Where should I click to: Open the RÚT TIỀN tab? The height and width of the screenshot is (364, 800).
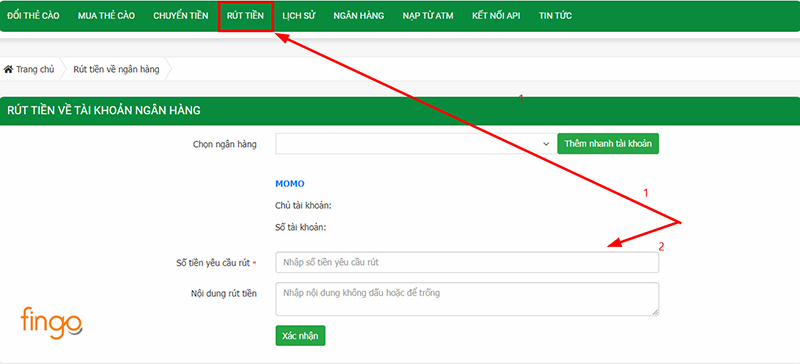[245, 16]
